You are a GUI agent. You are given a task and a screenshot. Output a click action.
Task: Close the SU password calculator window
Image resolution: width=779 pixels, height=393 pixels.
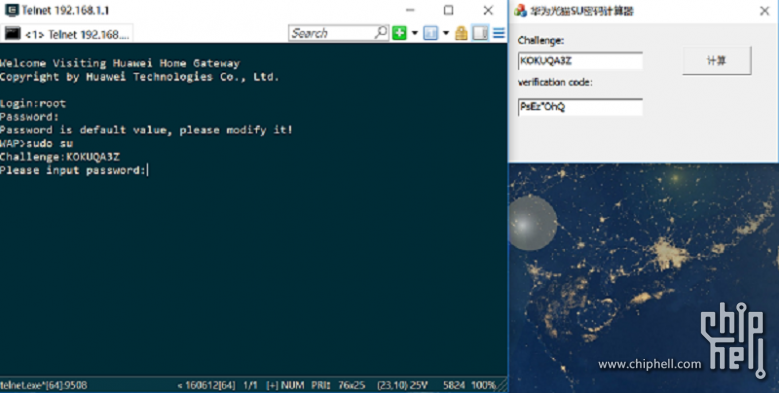(765, 11)
